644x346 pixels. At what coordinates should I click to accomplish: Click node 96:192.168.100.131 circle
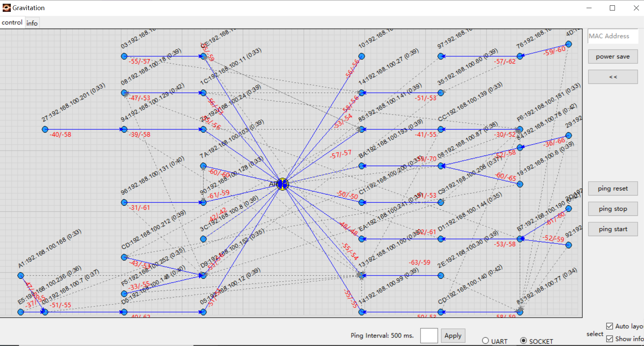(124, 202)
